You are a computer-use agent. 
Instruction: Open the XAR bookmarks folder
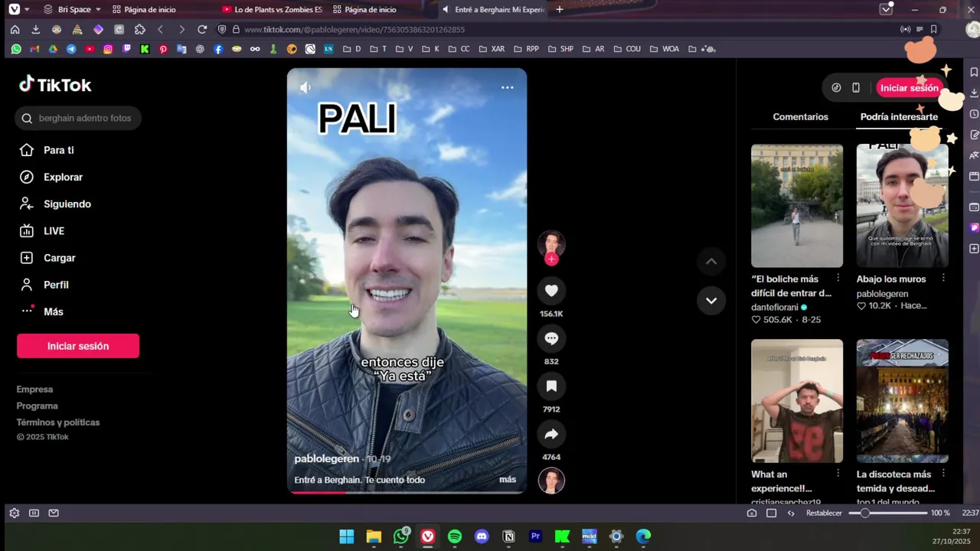pyautogui.click(x=492, y=49)
